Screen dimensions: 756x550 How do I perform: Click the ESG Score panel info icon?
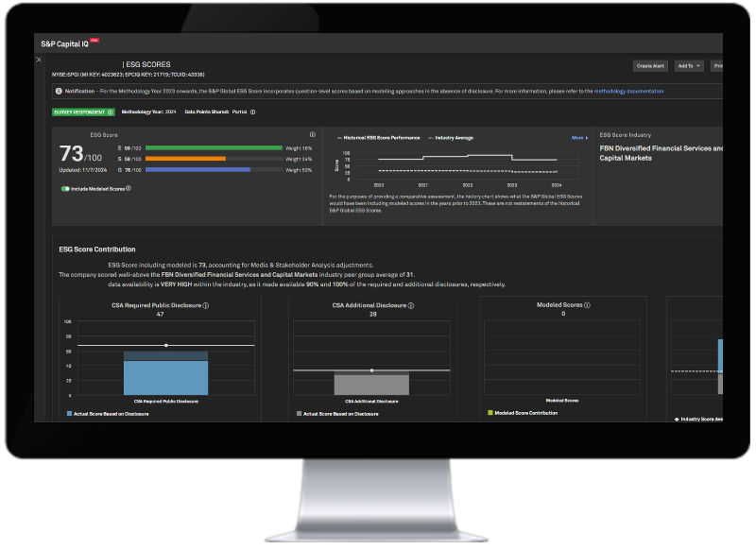click(313, 134)
